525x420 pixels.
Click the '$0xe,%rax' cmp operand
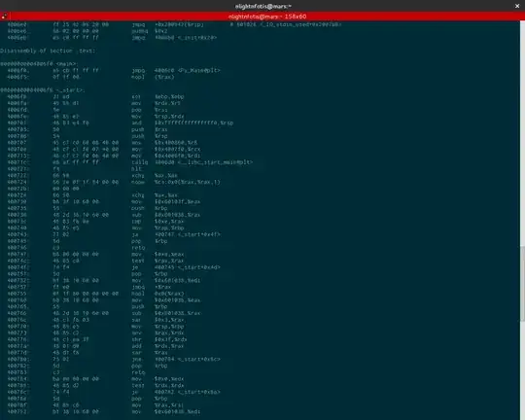coord(169,222)
